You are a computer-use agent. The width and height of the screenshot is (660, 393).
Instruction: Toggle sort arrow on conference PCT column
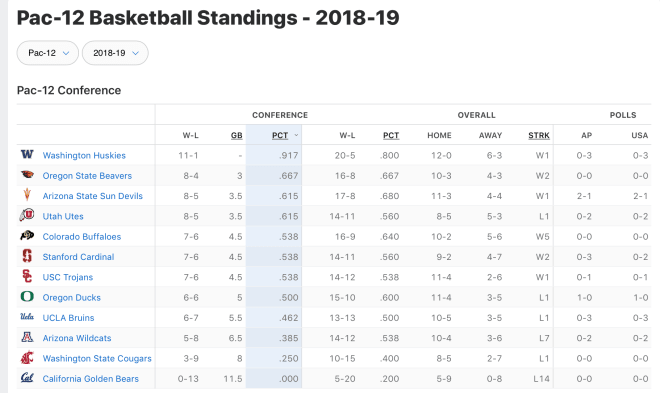coord(296,135)
